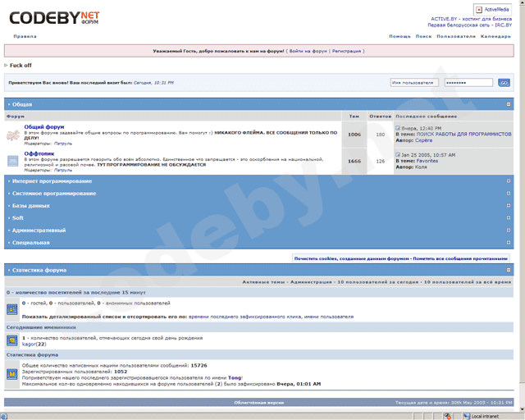This screenshot has height=420, width=525.
Task: Open the Favorites topic link
Action: pos(427,161)
